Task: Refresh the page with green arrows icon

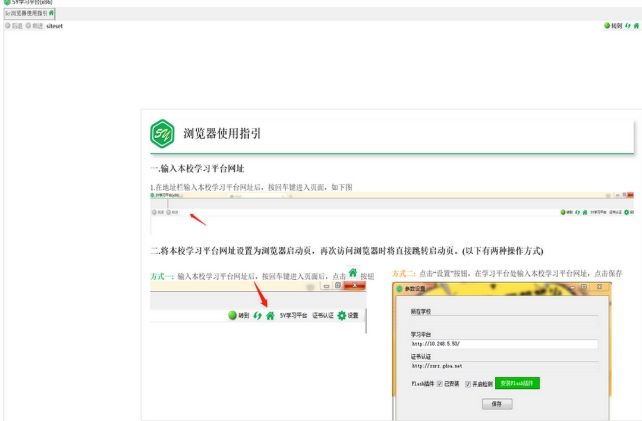Action: pos(628,26)
